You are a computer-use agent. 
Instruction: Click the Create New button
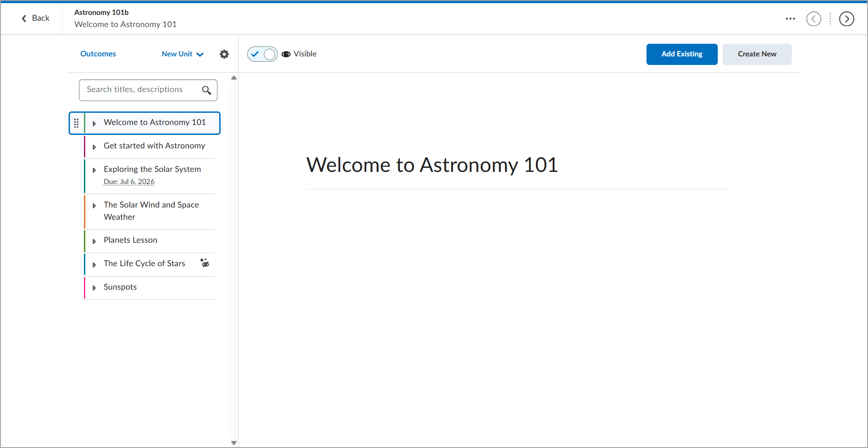click(757, 54)
